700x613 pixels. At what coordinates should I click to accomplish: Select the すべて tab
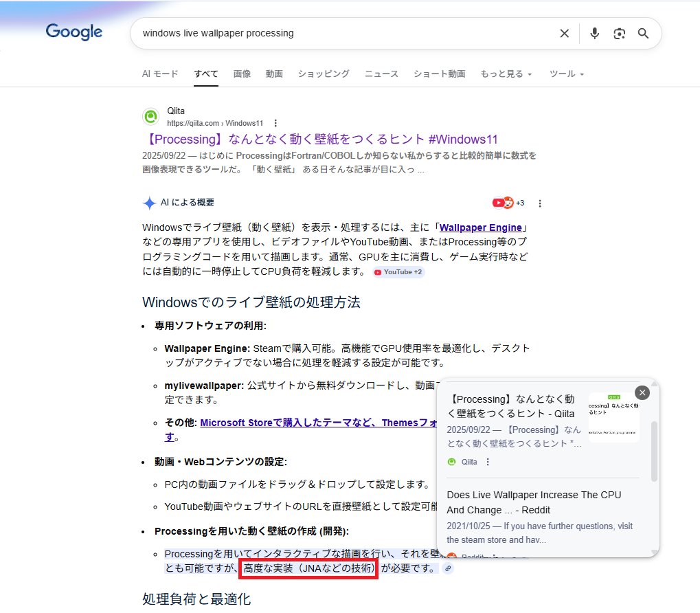pyautogui.click(x=206, y=74)
